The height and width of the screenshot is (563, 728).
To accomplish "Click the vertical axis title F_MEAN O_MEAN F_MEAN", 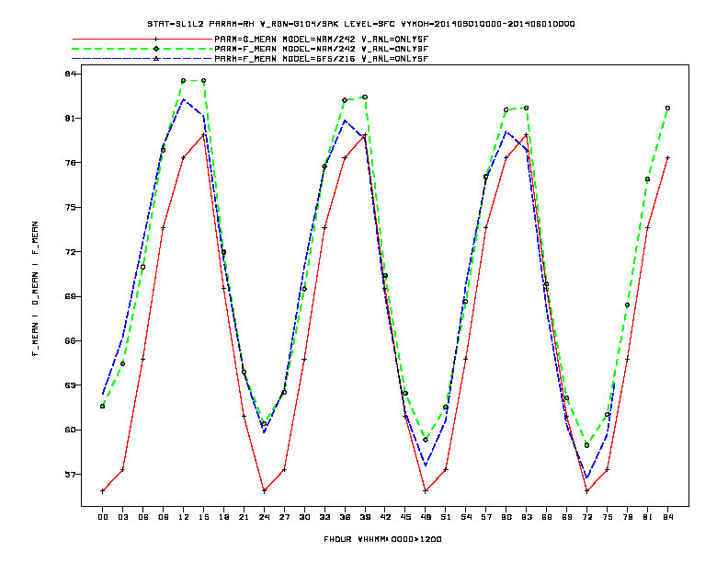I will click(35, 289).
